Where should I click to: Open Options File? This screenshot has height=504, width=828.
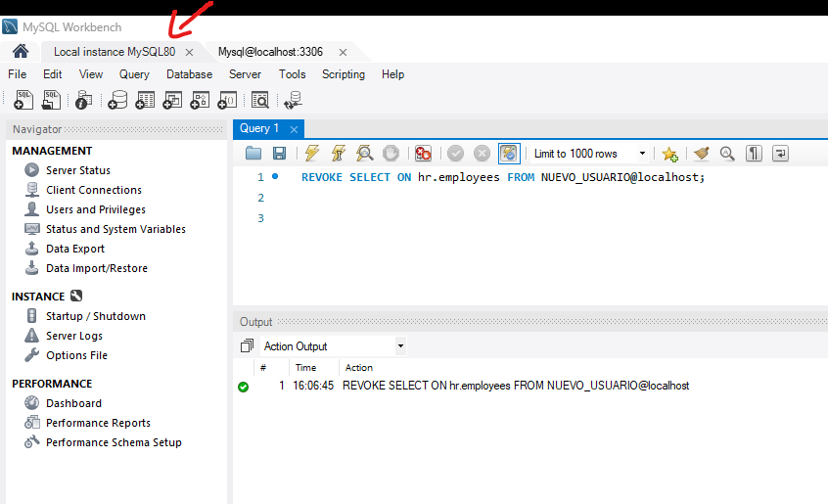point(76,354)
